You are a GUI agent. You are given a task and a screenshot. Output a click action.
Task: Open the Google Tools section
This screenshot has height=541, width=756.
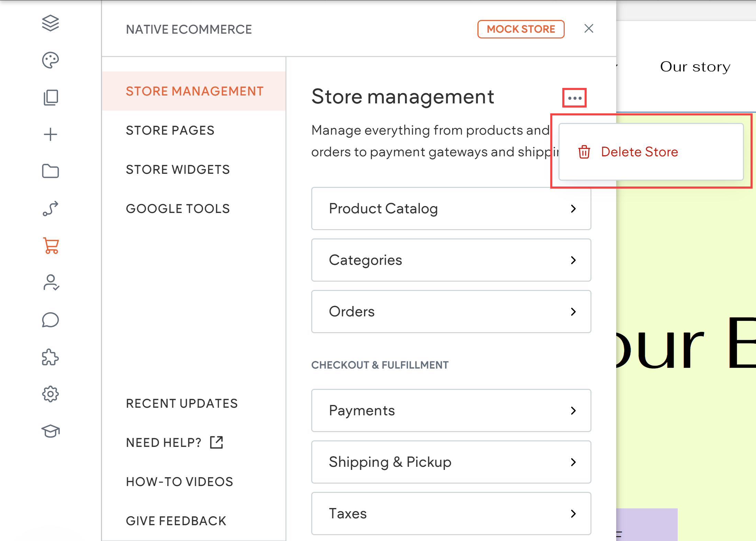(x=178, y=208)
